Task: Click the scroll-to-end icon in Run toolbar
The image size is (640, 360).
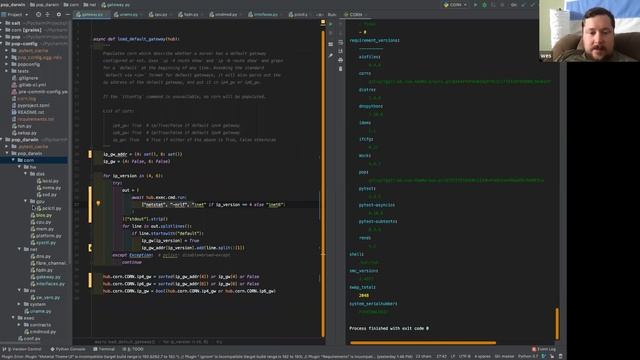Action: [x=340, y=51]
